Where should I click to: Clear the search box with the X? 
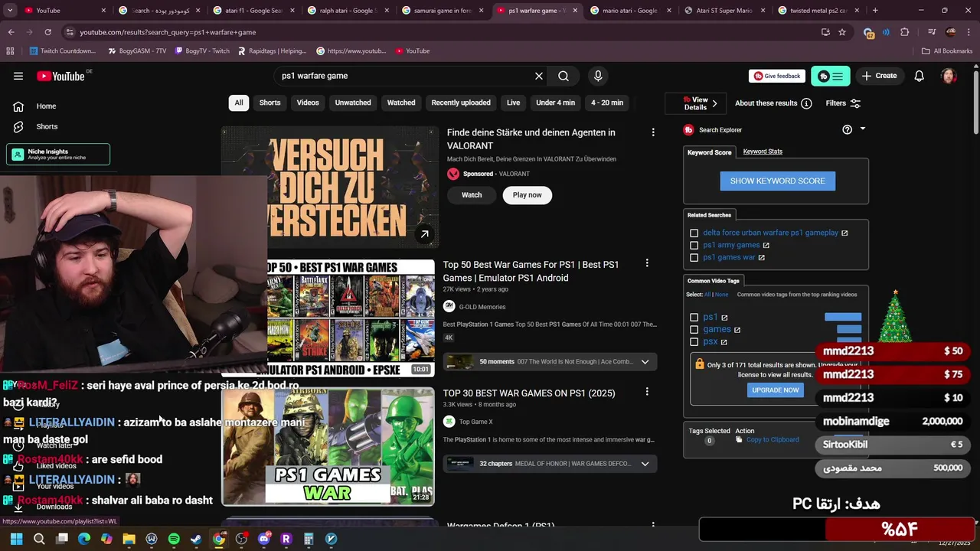[539, 76]
